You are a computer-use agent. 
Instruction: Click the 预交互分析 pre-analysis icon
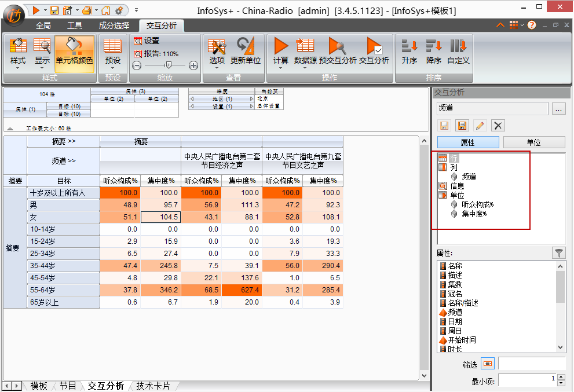pyautogui.click(x=337, y=46)
